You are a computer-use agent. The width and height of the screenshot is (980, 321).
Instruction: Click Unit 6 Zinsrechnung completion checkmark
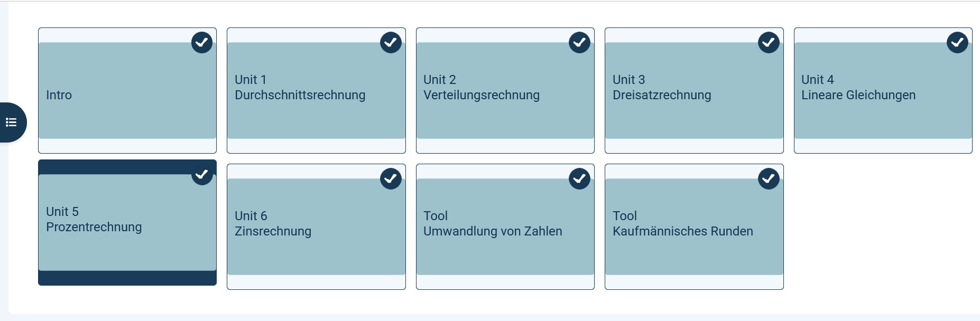tap(391, 178)
